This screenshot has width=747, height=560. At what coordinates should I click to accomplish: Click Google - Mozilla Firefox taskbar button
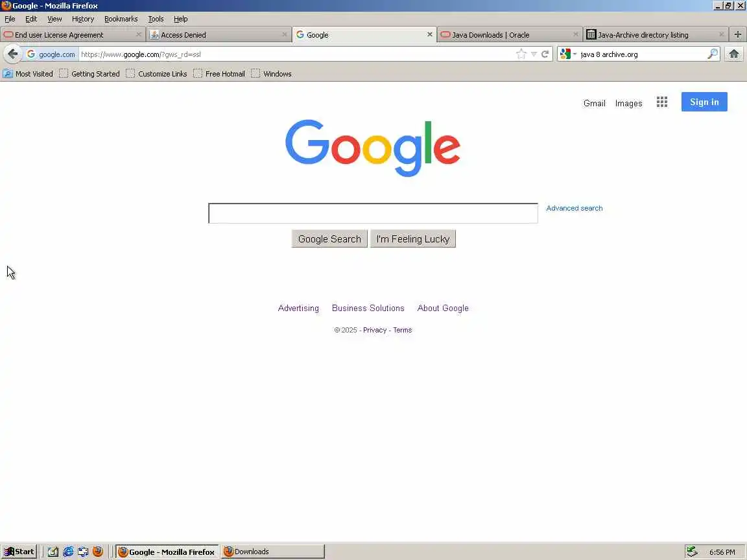(167, 552)
